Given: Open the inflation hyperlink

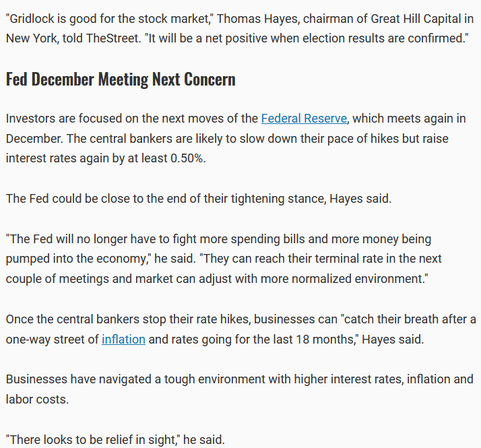Looking at the screenshot, I should [123, 340].
